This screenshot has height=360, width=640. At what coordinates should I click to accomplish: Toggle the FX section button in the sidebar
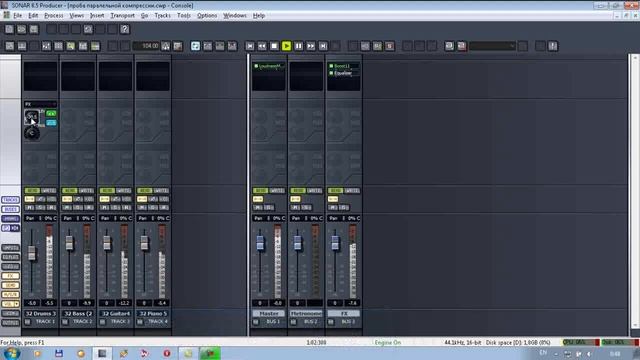click(10, 276)
